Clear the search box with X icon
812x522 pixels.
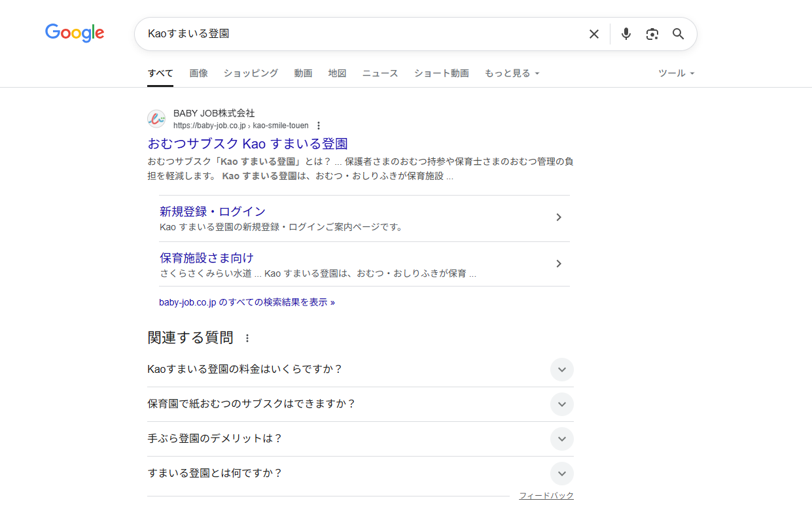point(593,34)
